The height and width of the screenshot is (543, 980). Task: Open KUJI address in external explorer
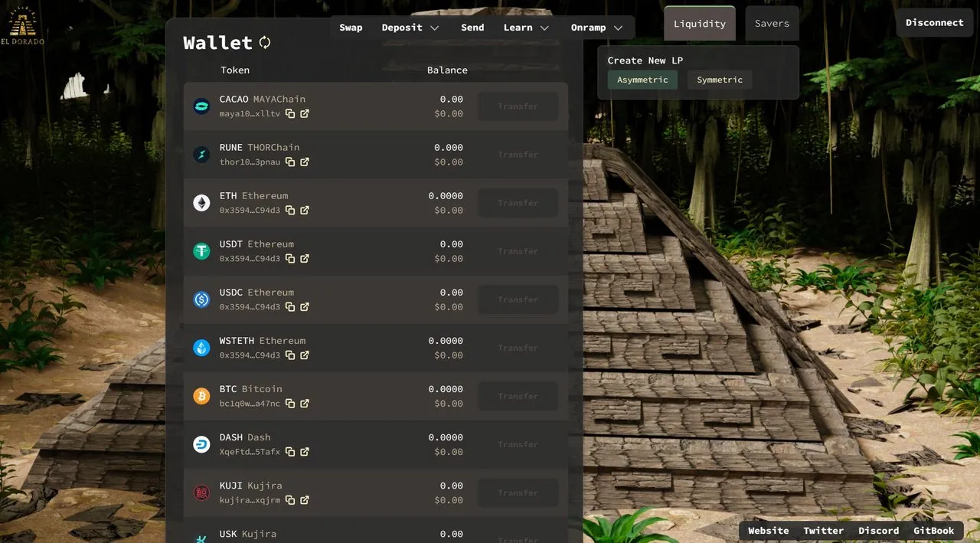305,500
